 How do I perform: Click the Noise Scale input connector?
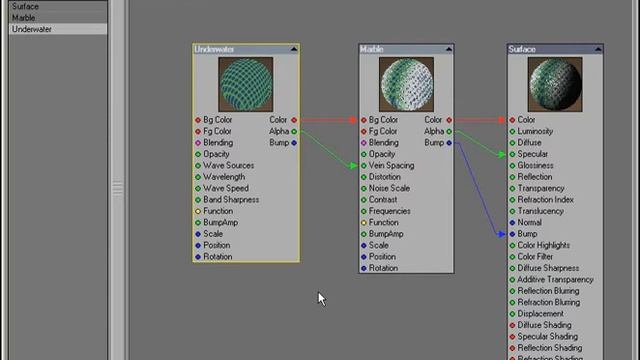tap(364, 189)
